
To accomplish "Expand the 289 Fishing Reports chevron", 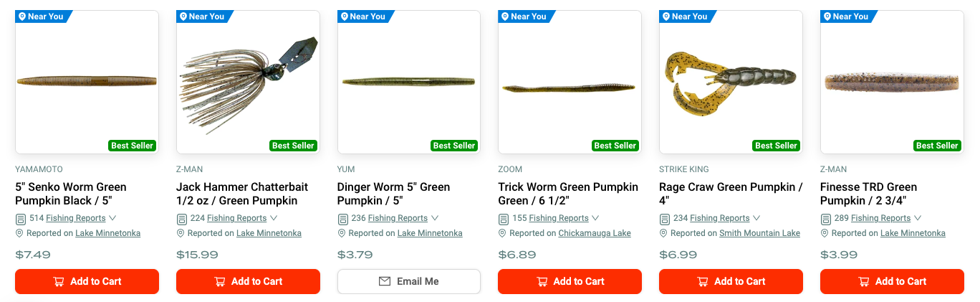I will coord(918,218).
